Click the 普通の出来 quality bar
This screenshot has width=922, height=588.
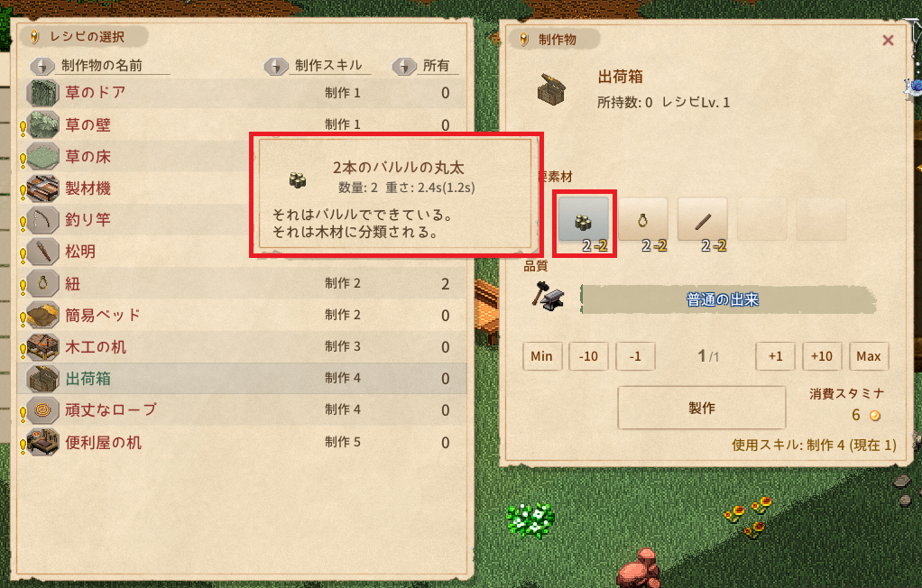728,299
